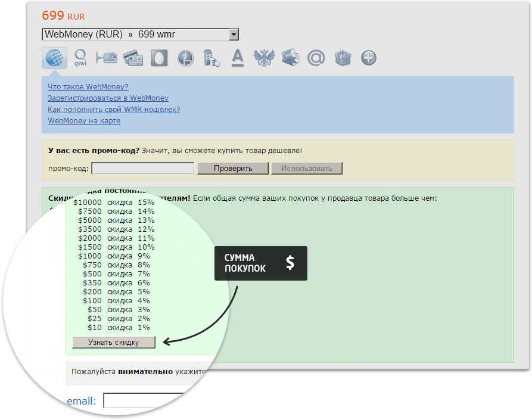Click the "$500 скидка 7%" row

coord(116,274)
